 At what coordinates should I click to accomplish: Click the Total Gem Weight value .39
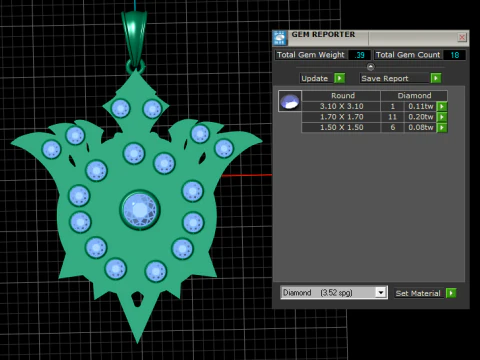coord(359,55)
